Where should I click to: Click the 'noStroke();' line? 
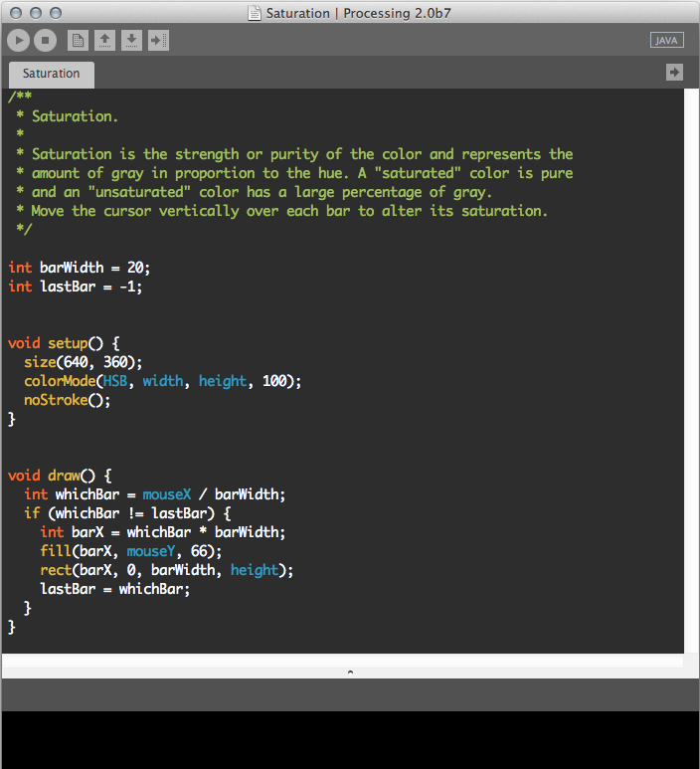point(68,400)
